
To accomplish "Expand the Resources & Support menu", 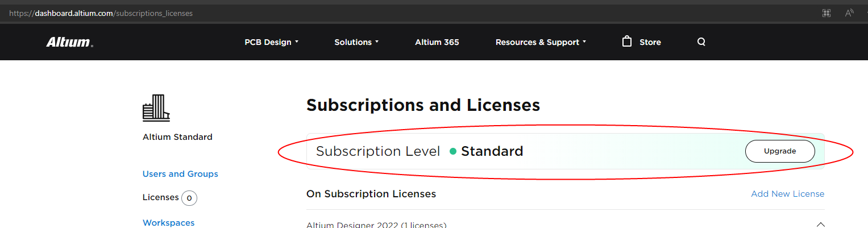I will click(x=540, y=42).
